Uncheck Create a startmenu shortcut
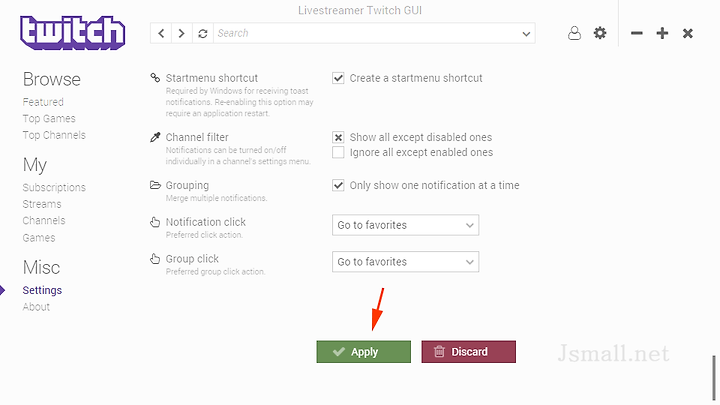This screenshot has width=720, height=405. (x=338, y=78)
